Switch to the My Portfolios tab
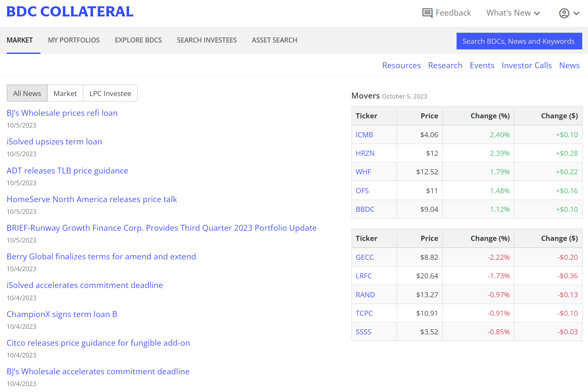The height and width of the screenshot is (392, 588). tap(74, 40)
